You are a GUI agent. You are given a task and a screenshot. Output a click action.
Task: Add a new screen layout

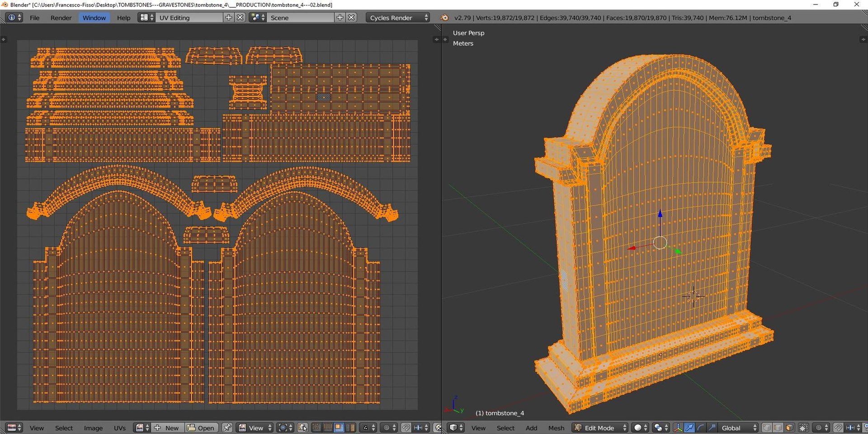click(229, 18)
